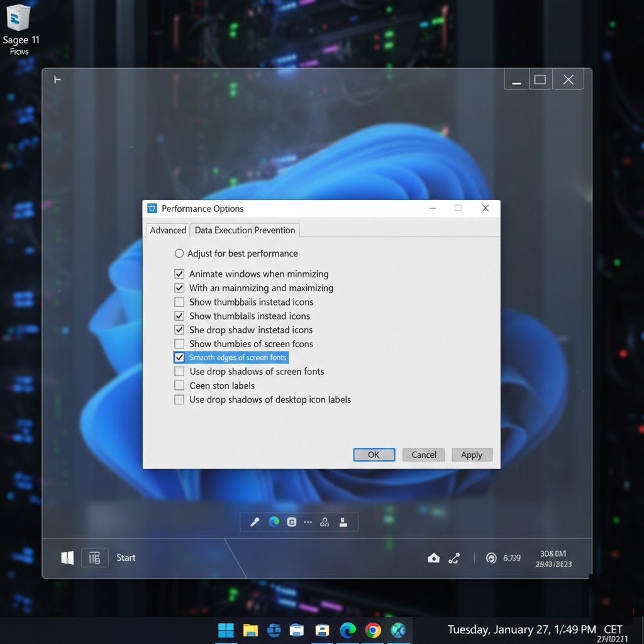Open the task view icon beside Start

tap(94, 557)
